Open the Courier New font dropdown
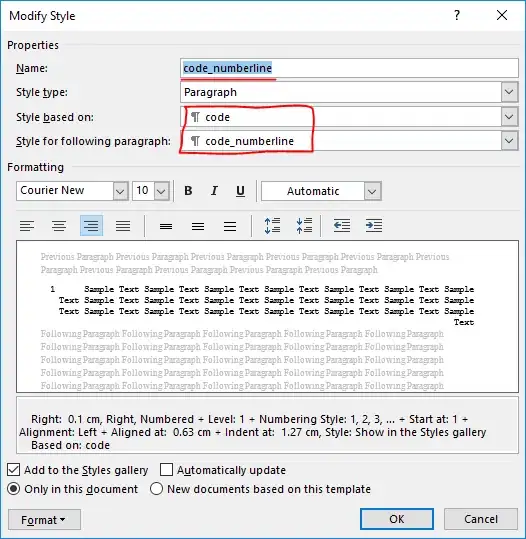 (x=120, y=191)
